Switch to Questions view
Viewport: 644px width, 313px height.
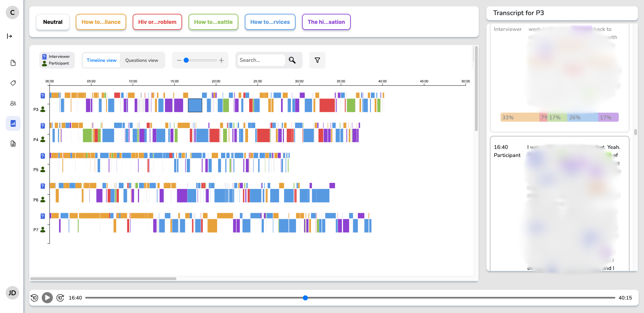tap(141, 60)
